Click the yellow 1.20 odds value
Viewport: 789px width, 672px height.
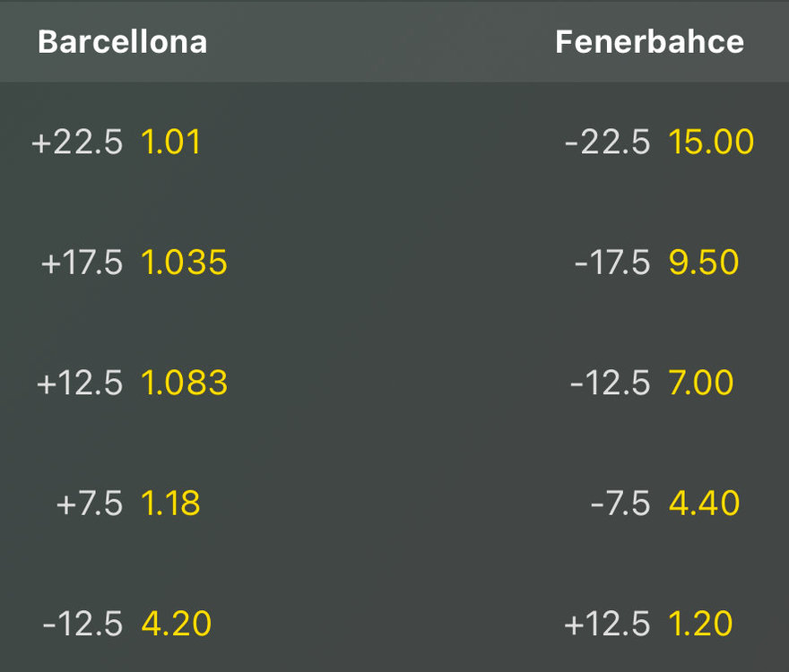click(701, 624)
